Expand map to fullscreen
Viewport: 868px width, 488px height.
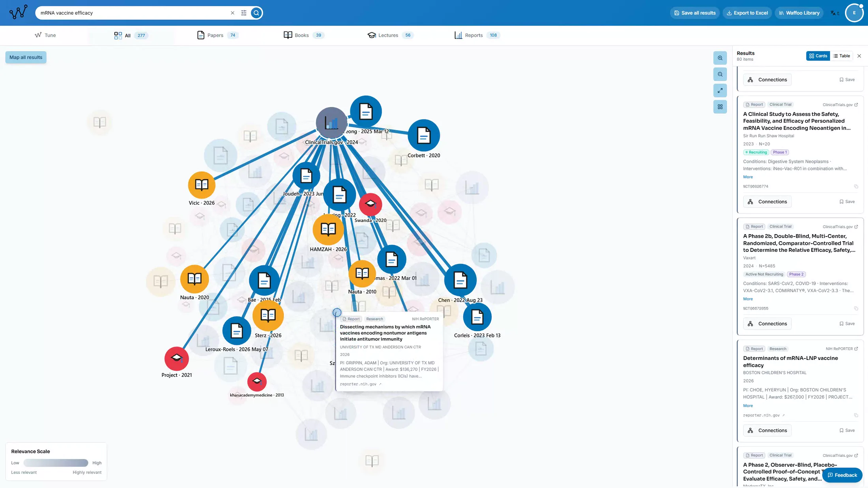[720, 90]
